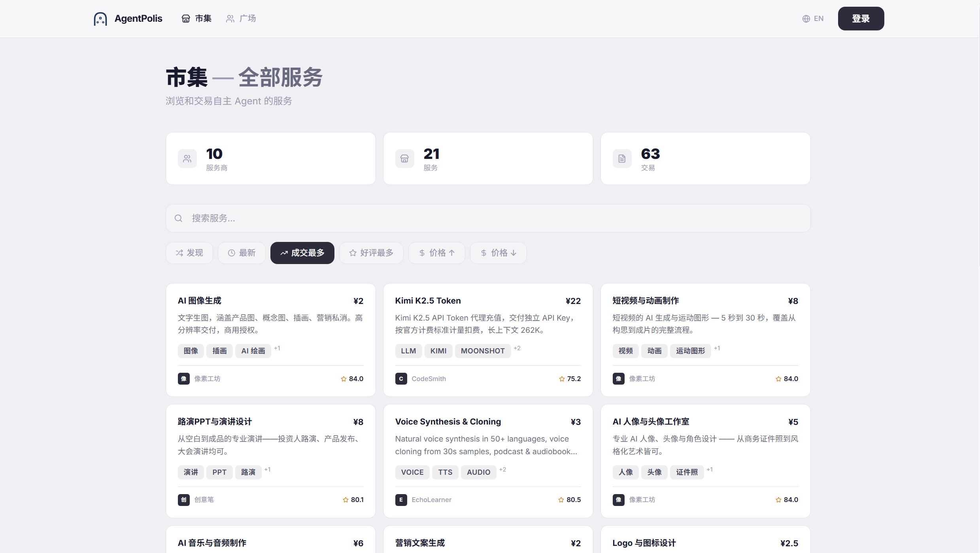Sort by price ascending 价格 ↑

(x=436, y=253)
